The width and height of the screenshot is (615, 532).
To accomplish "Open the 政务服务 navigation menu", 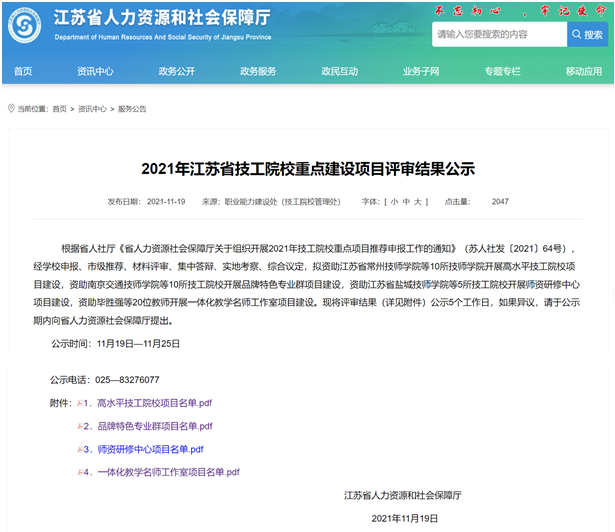I will point(258,71).
